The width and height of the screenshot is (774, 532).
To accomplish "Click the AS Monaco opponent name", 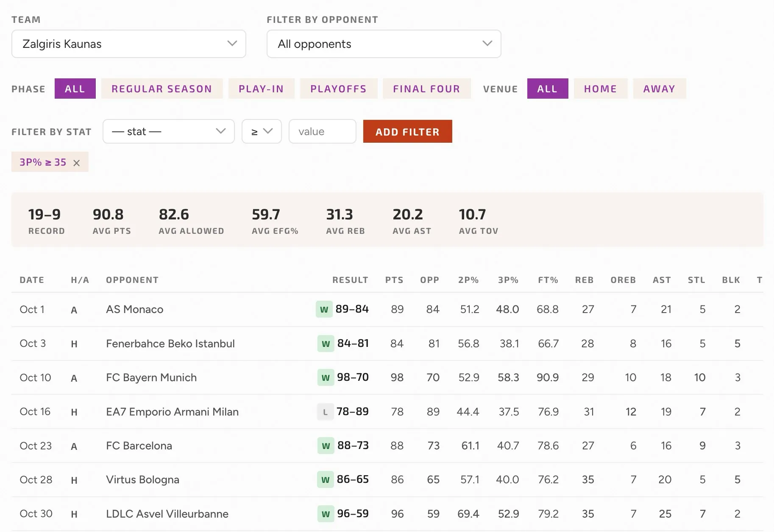I will (134, 309).
